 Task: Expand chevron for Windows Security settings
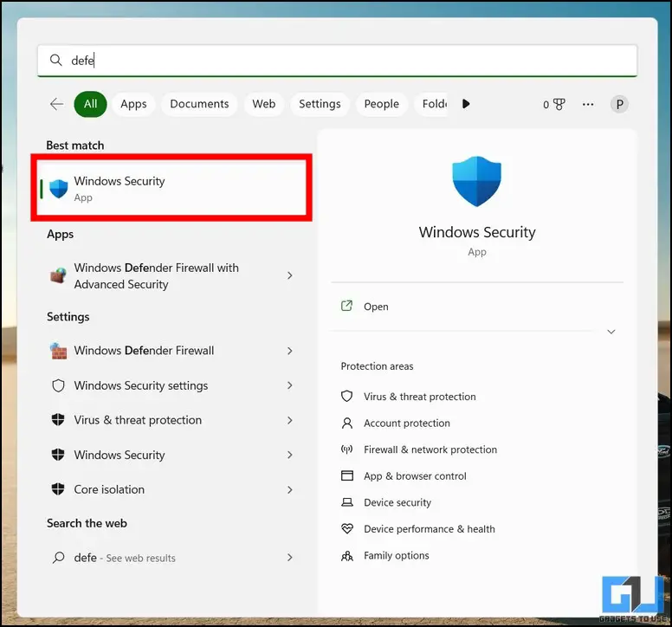tap(290, 385)
